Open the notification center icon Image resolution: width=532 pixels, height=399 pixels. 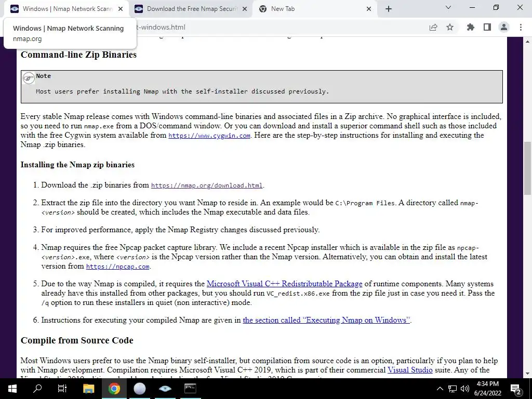pyautogui.click(x=515, y=389)
